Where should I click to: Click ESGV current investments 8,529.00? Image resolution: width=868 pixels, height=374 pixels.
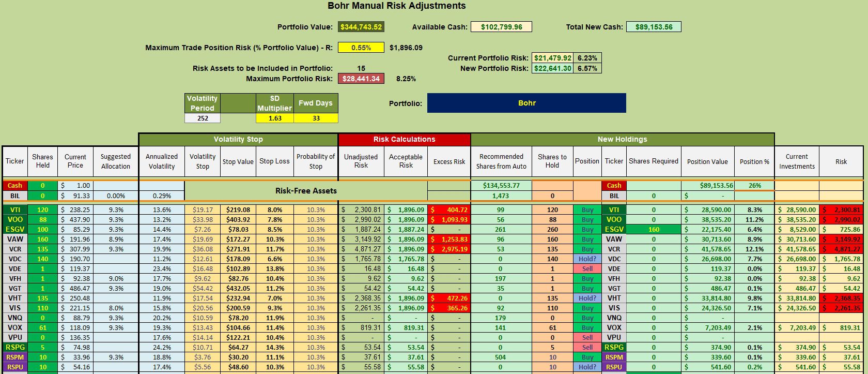797,229
